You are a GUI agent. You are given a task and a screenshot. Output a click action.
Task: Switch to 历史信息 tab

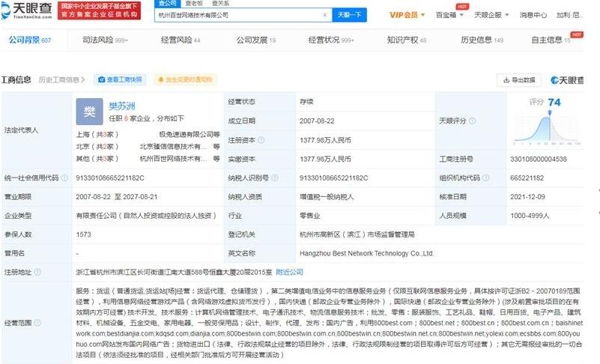tap(482, 40)
